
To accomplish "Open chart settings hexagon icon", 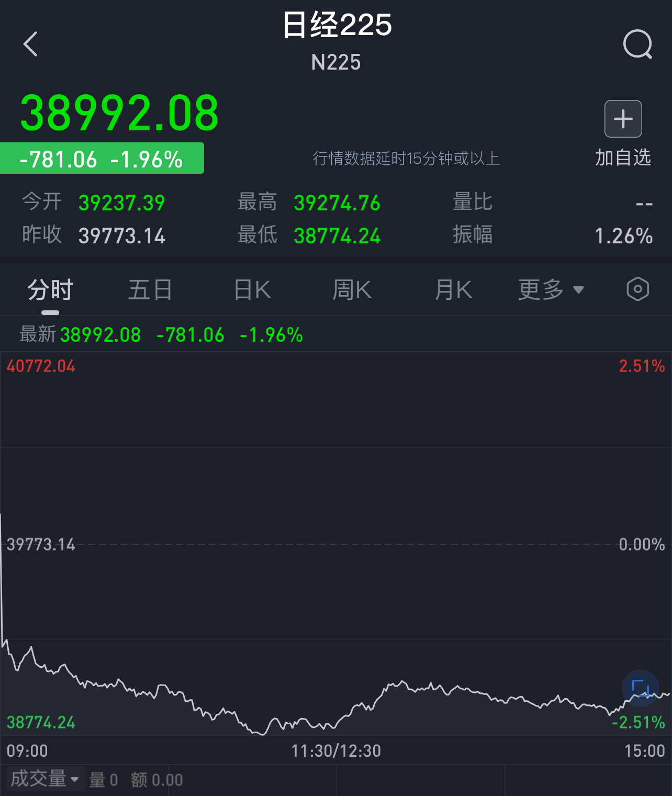I will pyautogui.click(x=638, y=289).
